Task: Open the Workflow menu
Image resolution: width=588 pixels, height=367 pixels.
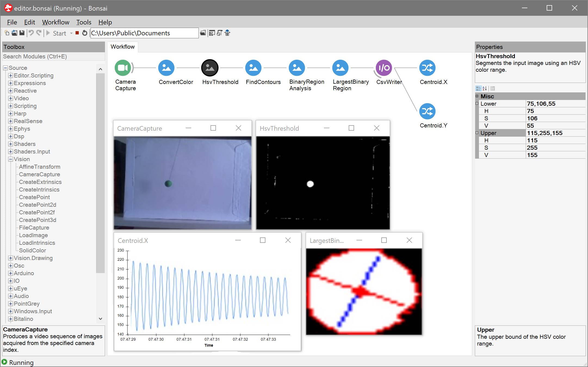Action: point(55,22)
